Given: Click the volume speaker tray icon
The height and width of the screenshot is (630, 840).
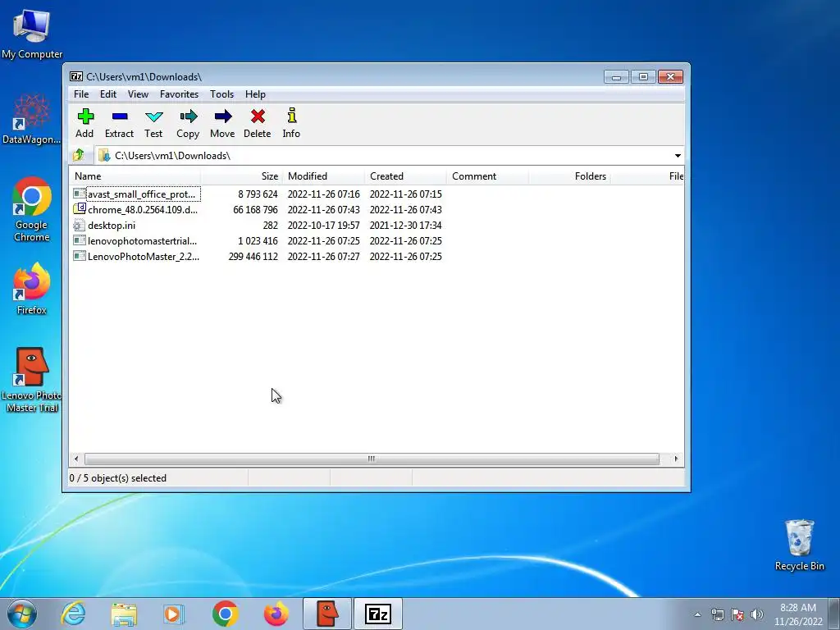Looking at the screenshot, I should (757, 614).
